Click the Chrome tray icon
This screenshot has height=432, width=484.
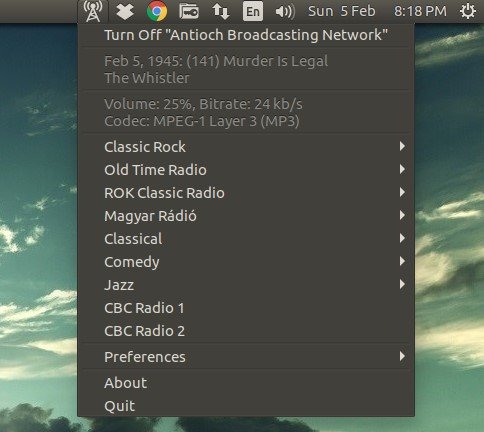click(x=157, y=11)
